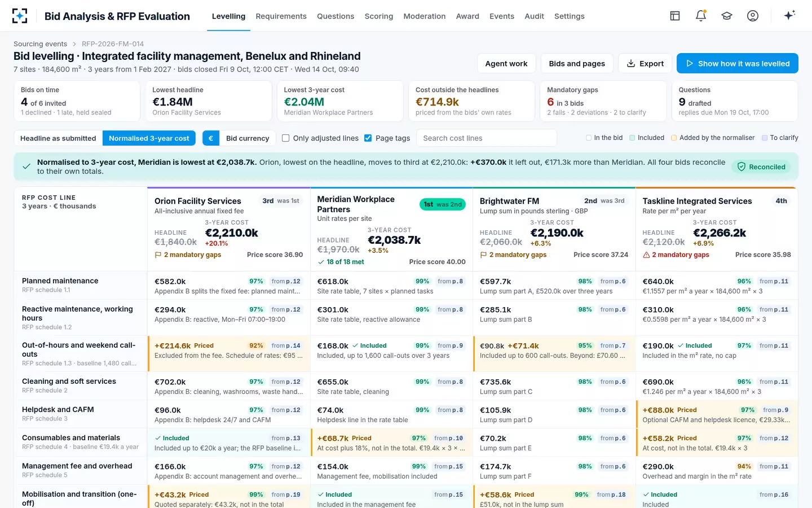Click Orion's "+€214.6k Priced" out-of-hours adjustment
The width and height of the screenshot is (812, 508).
click(x=184, y=345)
